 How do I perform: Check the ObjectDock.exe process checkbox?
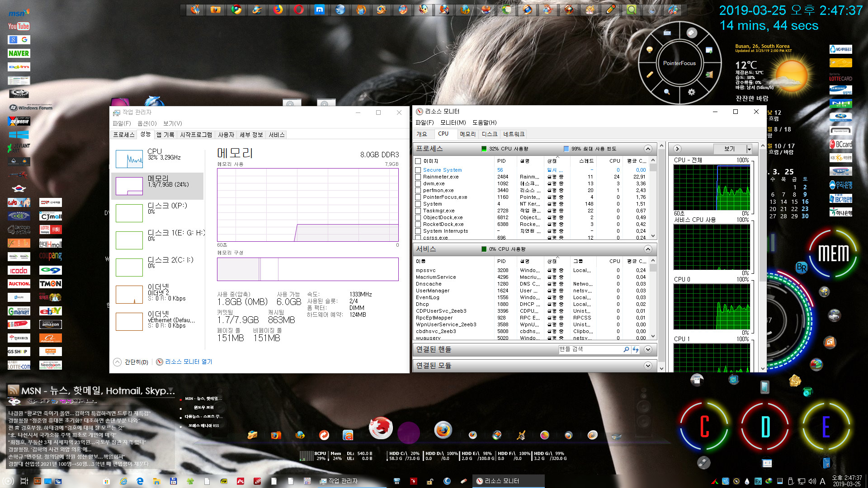click(418, 217)
